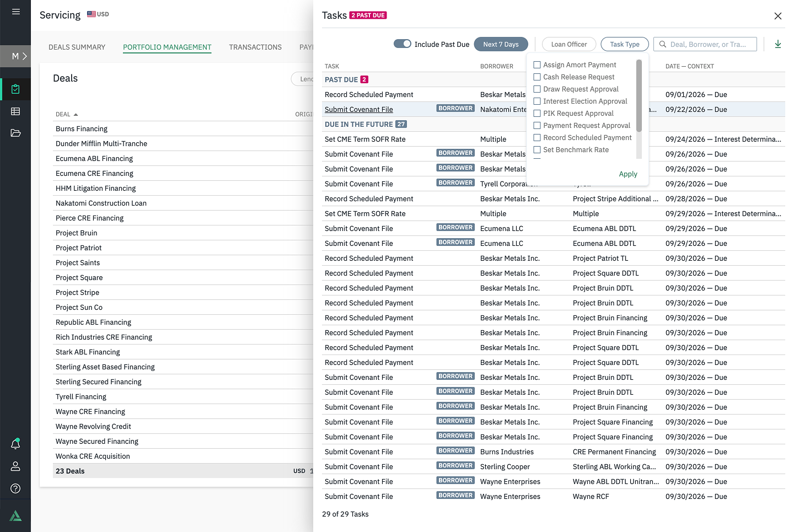
Task: Check the Payment Request Approval option
Action: 537,126
